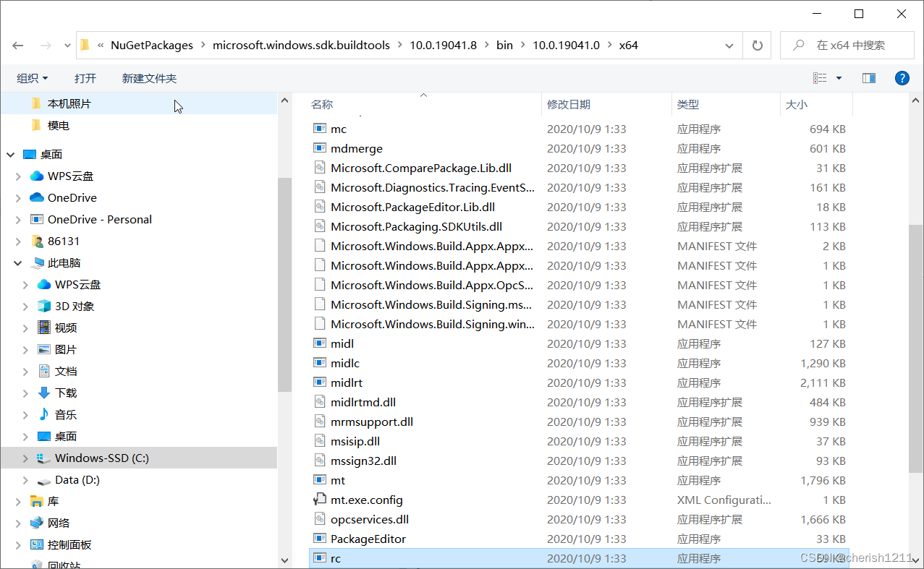The width and height of the screenshot is (924, 569).
Task: Open address bar history dropdown
Action: point(730,45)
